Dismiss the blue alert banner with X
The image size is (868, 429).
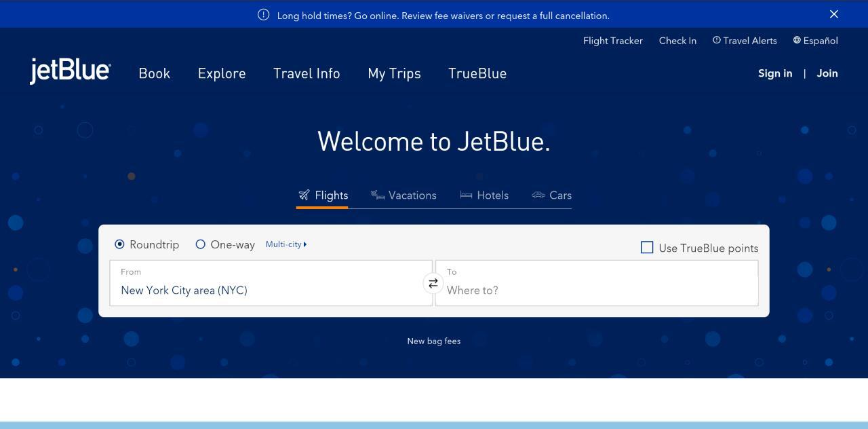tap(834, 14)
